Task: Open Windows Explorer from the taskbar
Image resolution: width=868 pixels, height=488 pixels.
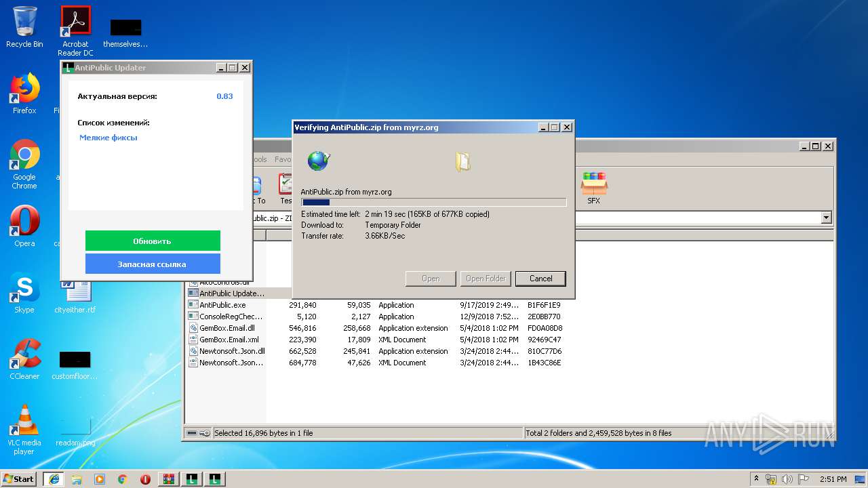Action: (77, 479)
